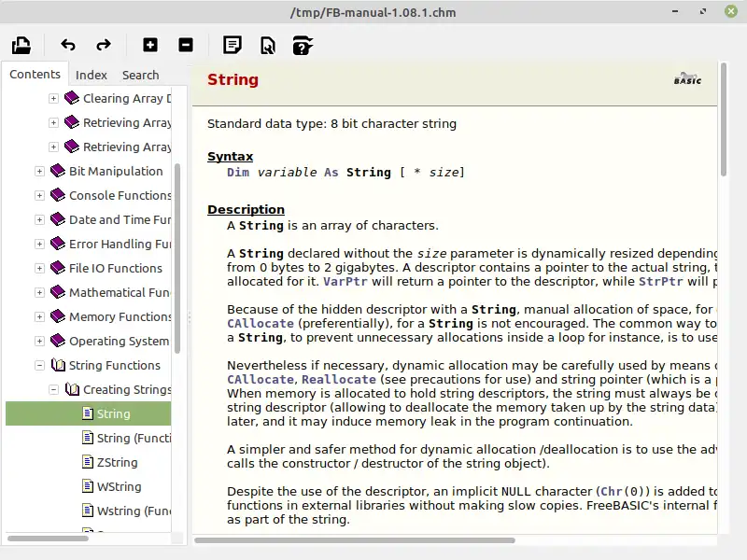Expand the Console Functions node
Screen dimensions: 747x560
point(39,196)
